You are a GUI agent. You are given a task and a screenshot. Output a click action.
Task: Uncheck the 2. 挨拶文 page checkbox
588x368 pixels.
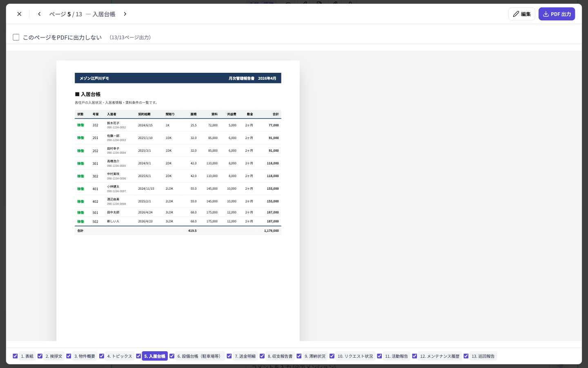pos(40,356)
